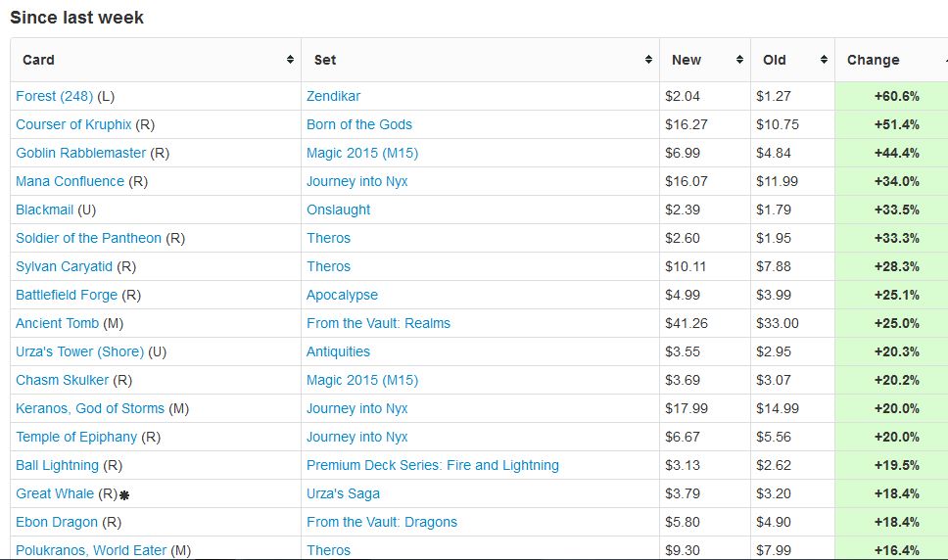This screenshot has height=560, width=948.
Task: Open Premium Deck Series: Fire and Lightning
Action: pyautogui.click(x=432, y=465)
